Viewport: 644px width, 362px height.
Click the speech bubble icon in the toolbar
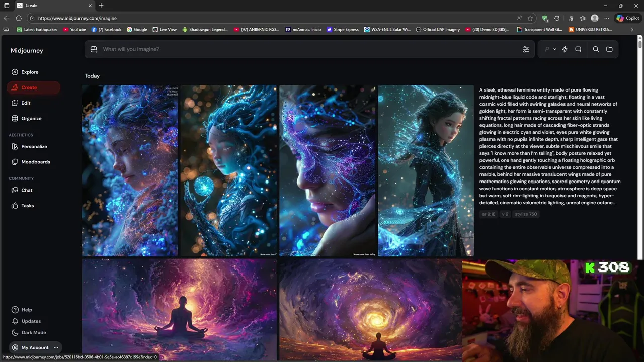[578, 49]
